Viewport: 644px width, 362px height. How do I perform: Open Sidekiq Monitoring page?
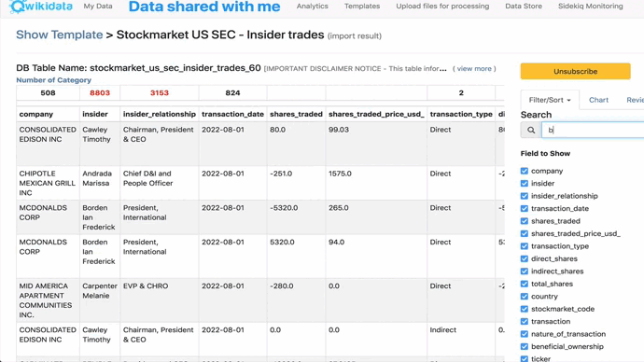[590, 7]
